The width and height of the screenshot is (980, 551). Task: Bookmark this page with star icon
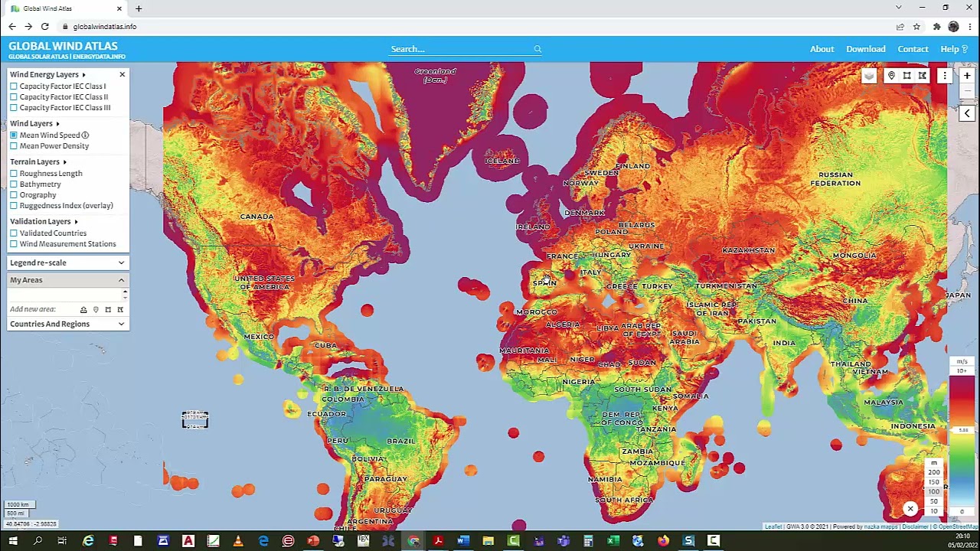tap(916, 27)
